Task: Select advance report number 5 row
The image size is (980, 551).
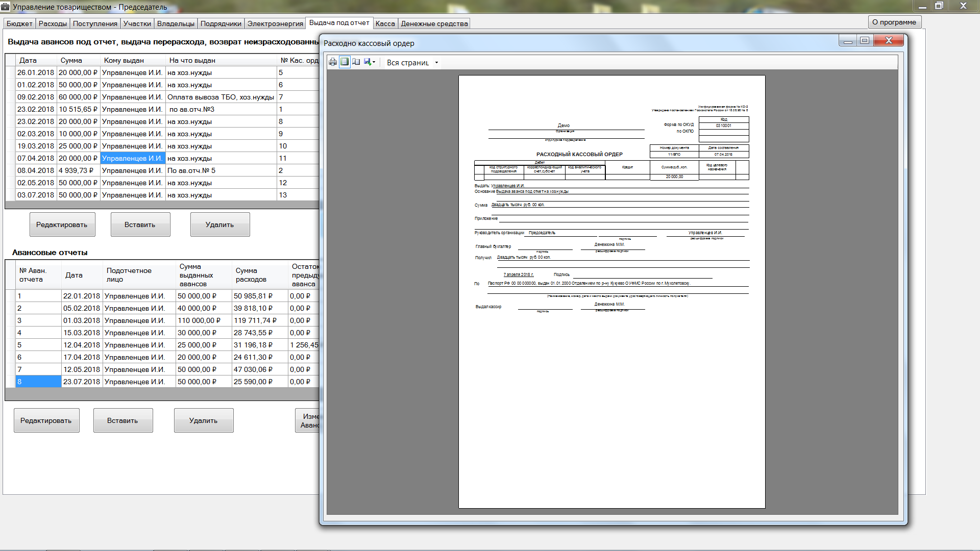Action: [38, 345]
